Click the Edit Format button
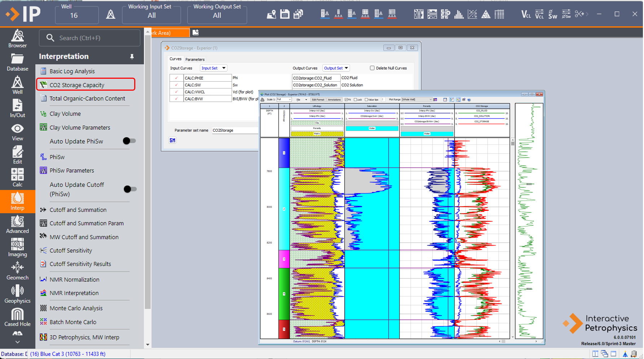Image resolution: width=644 pixels, height=359 pixels. tap(318, 100)
